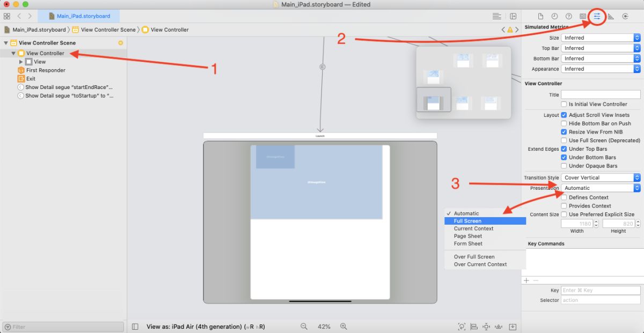Click the view controller Title field

click(601, 94)
